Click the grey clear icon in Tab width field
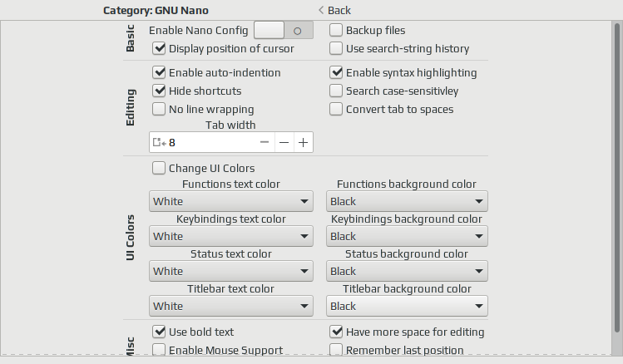 coord(265,142)
